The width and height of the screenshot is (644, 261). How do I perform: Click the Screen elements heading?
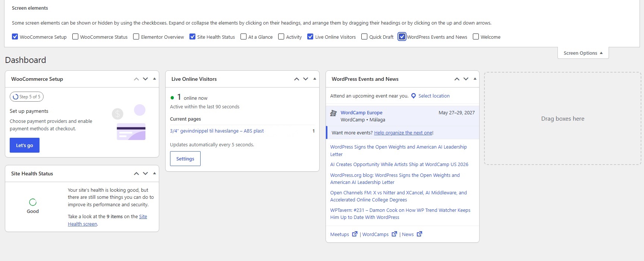coord(30,8)
